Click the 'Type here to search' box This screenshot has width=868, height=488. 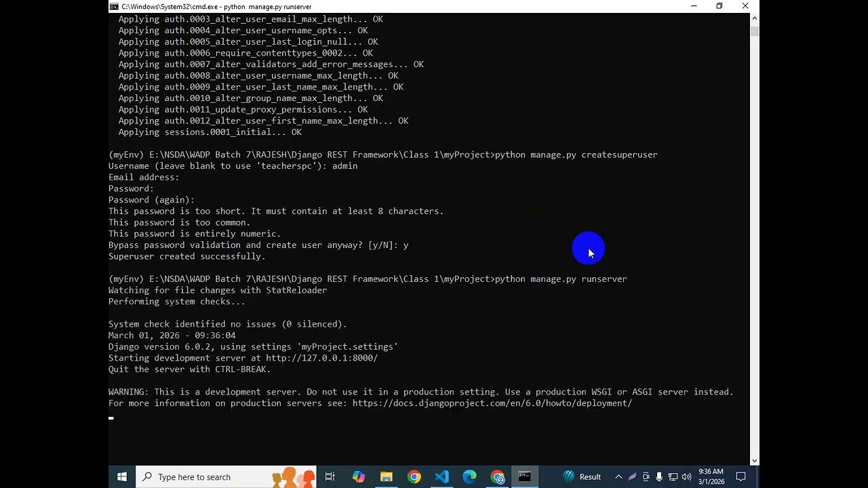[x=226, y=476]
